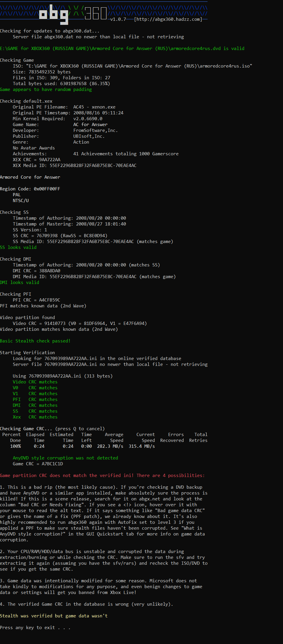This screenshot has width=283, height=644.
Task: Click Original PE Timestamp 2008/08/16 05:11:24
Action: click(x=68, y=113)
